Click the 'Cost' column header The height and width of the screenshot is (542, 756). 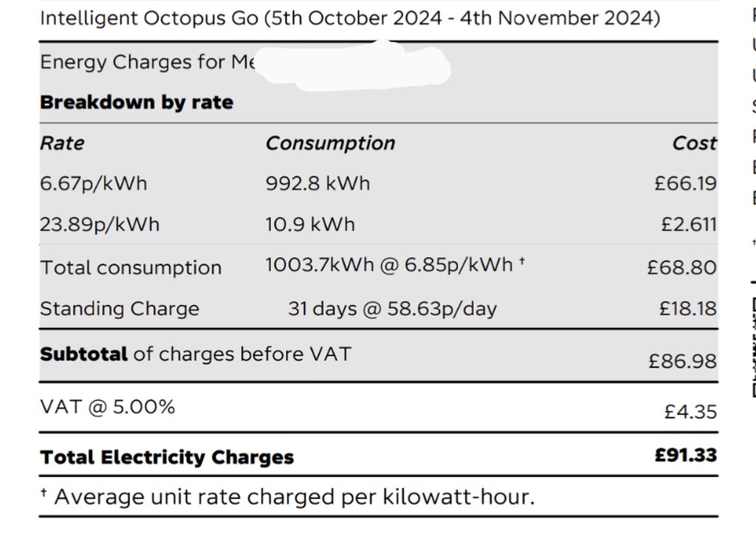pos(694,143)
